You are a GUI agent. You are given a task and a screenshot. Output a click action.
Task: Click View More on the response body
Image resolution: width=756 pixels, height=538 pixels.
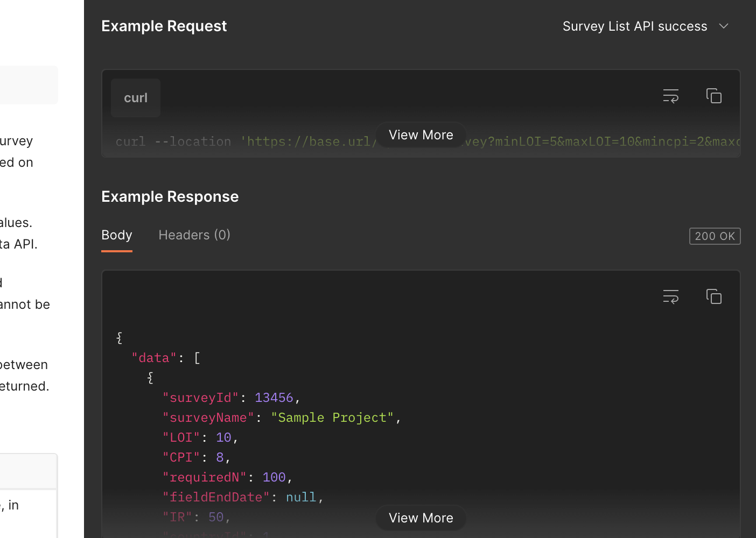(x=421, y=518)
